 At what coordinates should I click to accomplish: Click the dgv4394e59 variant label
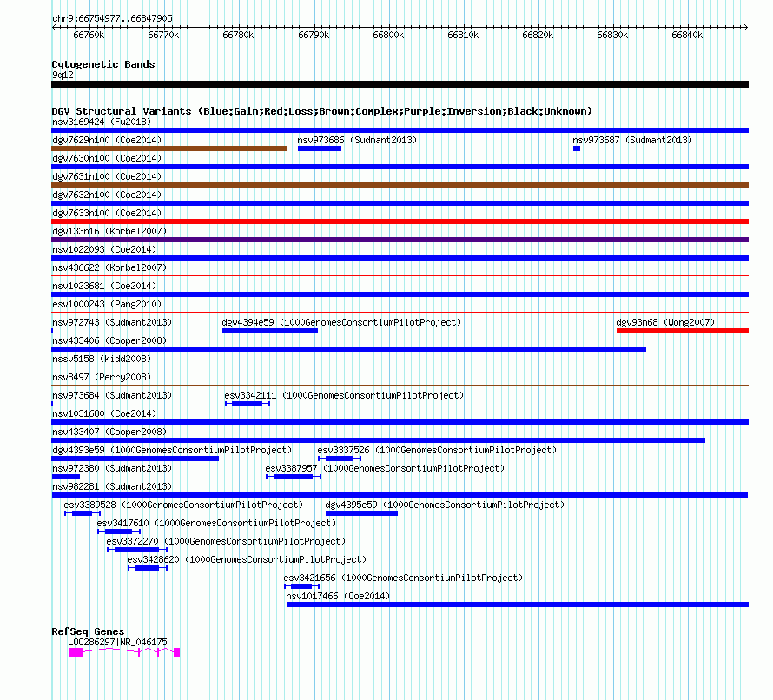coord(341,322)
